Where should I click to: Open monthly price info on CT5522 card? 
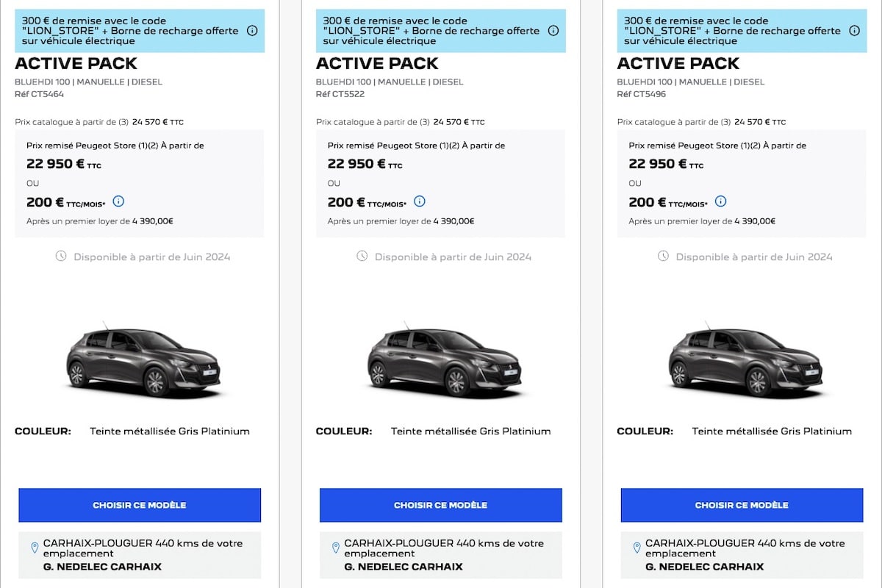pos(420,201)
